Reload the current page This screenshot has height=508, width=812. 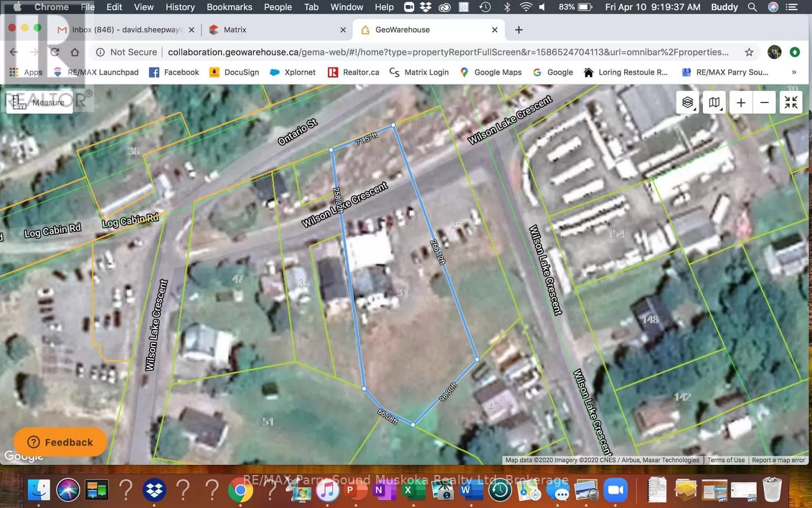pos(55,52)
